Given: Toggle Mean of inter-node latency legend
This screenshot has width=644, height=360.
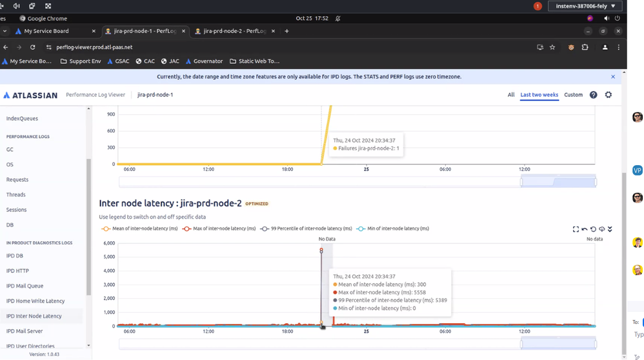Looking at the screenshot, I should click(139, 228).
